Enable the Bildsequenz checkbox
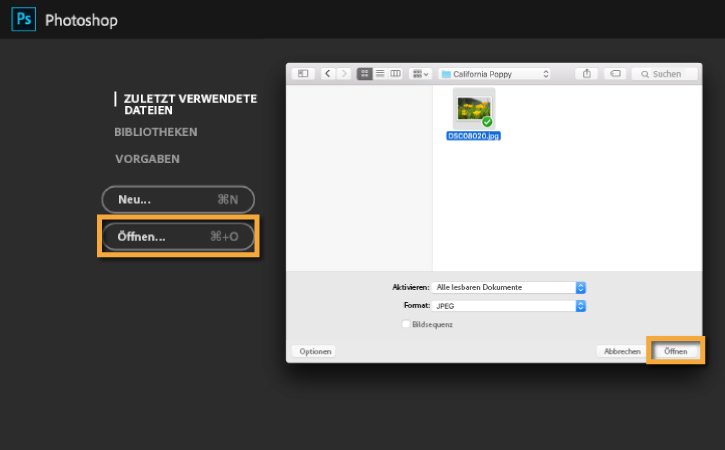The image size is (725, 450). tap(406, 324)
